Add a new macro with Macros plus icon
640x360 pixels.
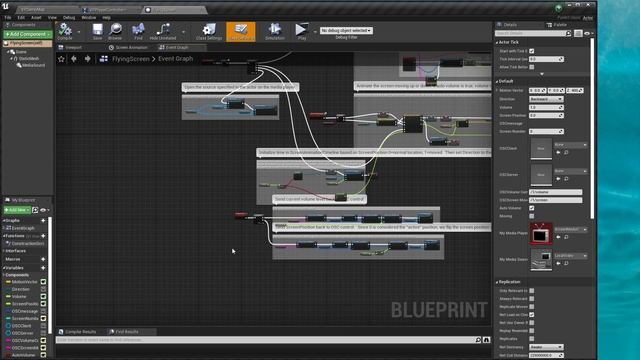click(43, 259)
